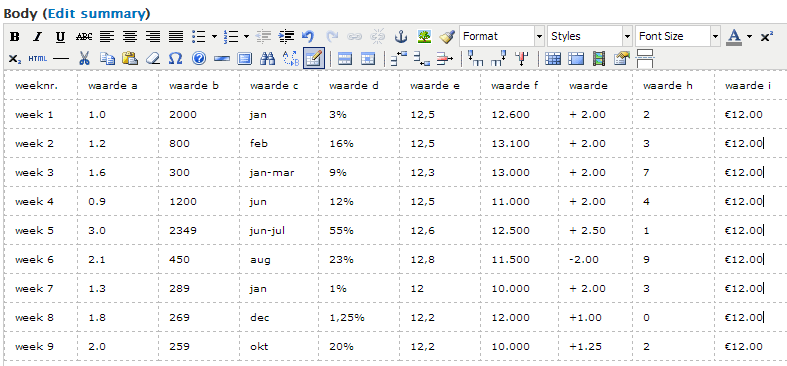Viewport: 787px width, 366px height.
Task: Click the blue-framed page icon beside binoculars
Action: (244, 59)
